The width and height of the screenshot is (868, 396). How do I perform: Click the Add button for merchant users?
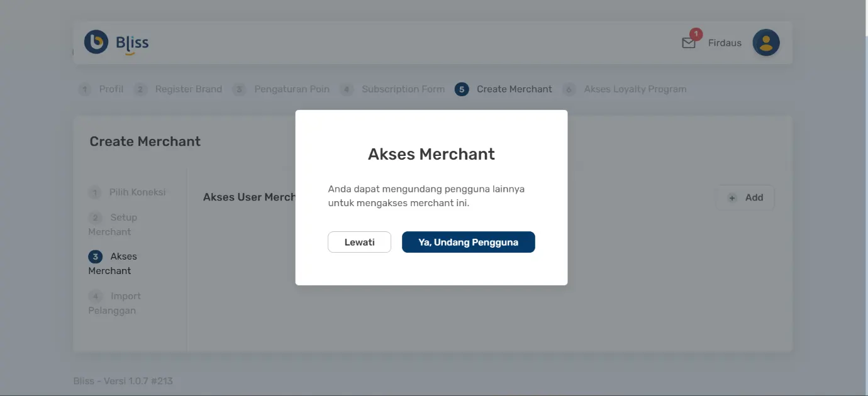(745, 197)
